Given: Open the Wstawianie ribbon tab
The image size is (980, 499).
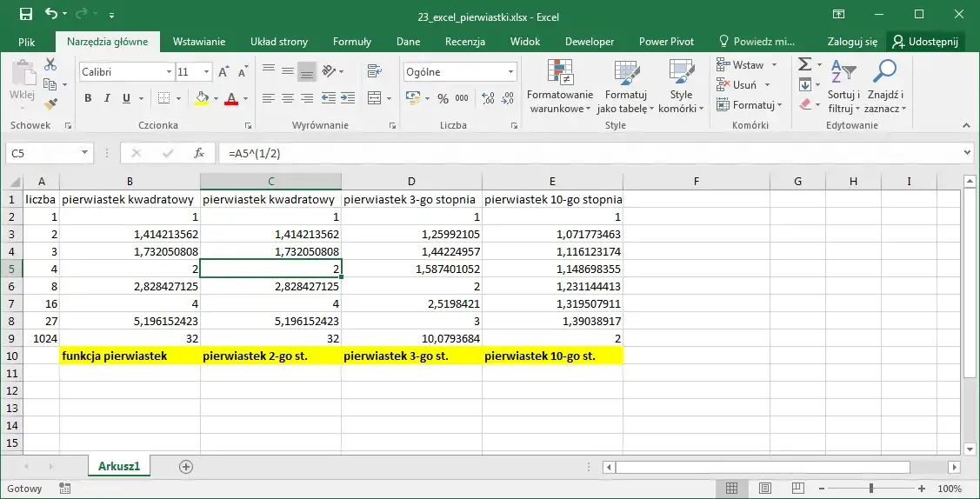Looking at the screenshot, I should point(199,41).
